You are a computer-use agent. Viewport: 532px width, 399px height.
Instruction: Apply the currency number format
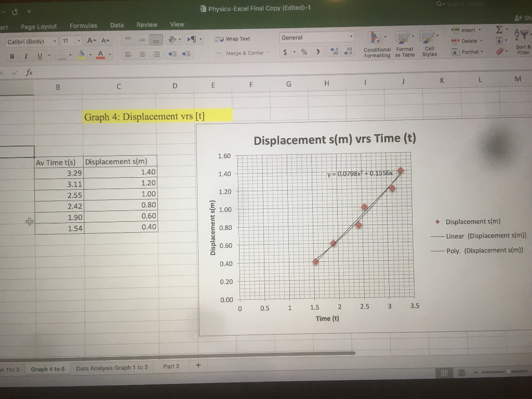coord(286,52)
